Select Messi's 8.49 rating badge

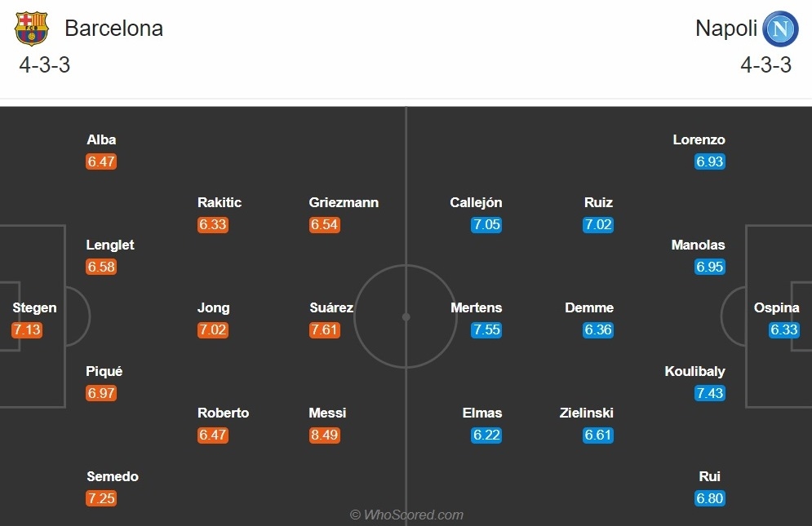coord(325,435)
